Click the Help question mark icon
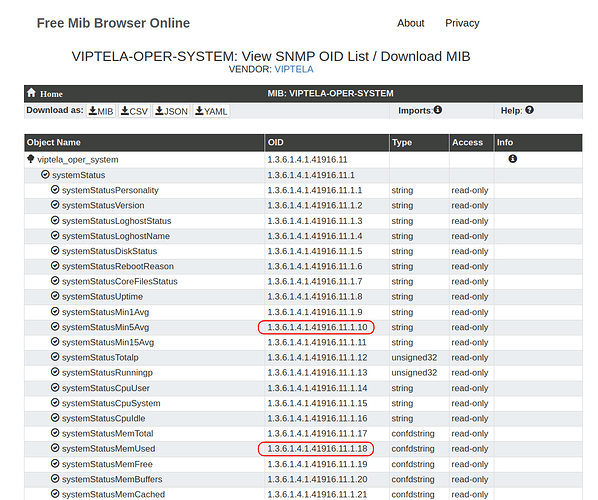 tap(529, 110)
